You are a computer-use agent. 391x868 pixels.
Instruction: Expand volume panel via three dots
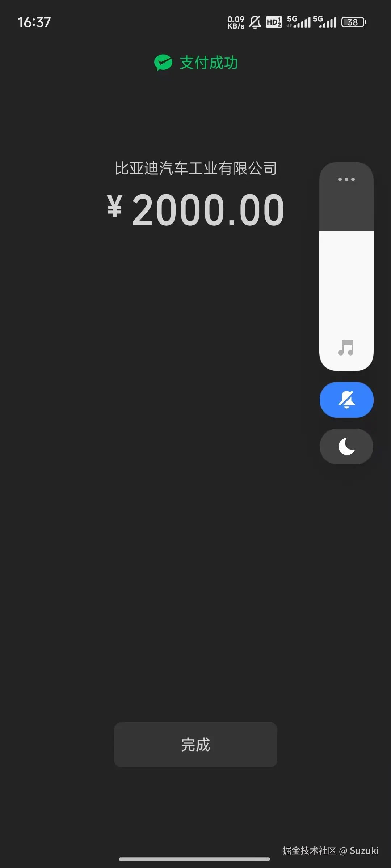346,179
